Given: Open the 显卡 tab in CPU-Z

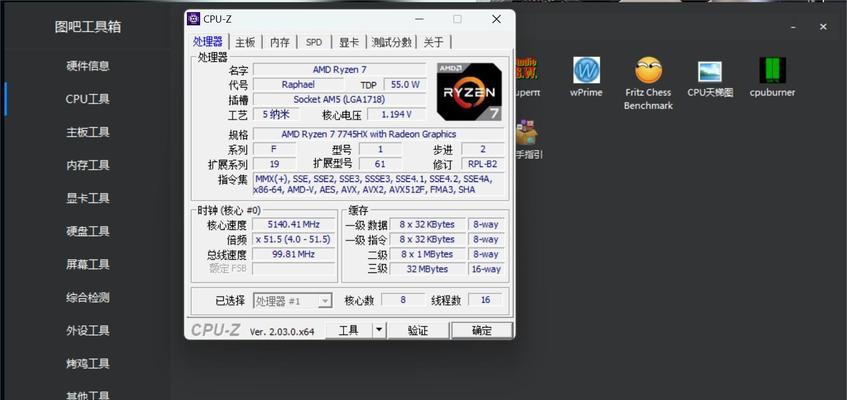Looking at the screenshot, I should tap(348, 42).
